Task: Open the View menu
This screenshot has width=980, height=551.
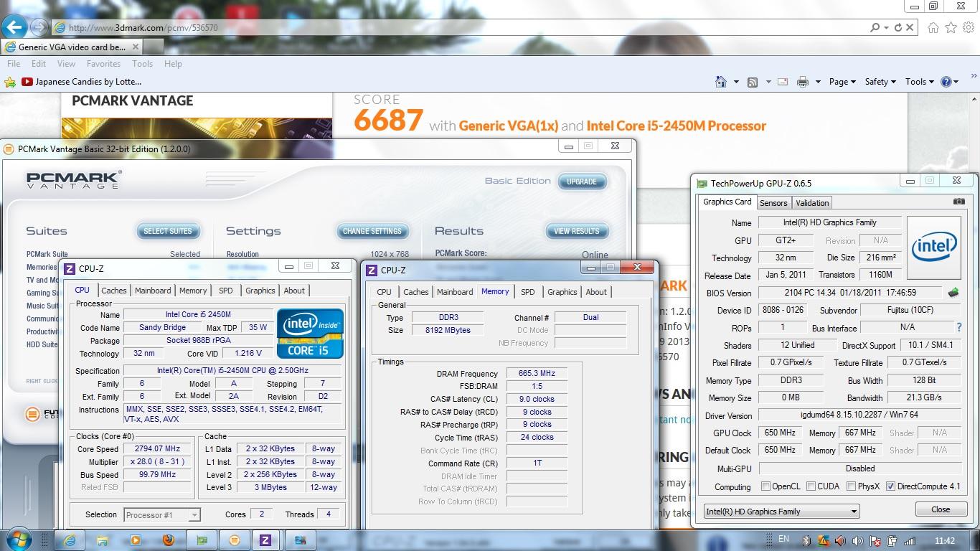Action: [66, 64]
